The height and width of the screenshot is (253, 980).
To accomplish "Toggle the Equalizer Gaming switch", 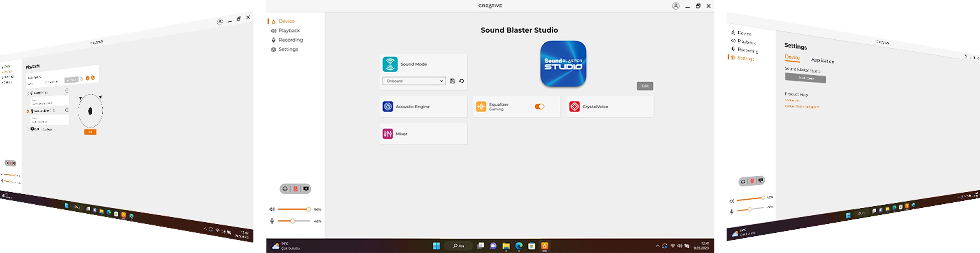I will pos(539,107).
